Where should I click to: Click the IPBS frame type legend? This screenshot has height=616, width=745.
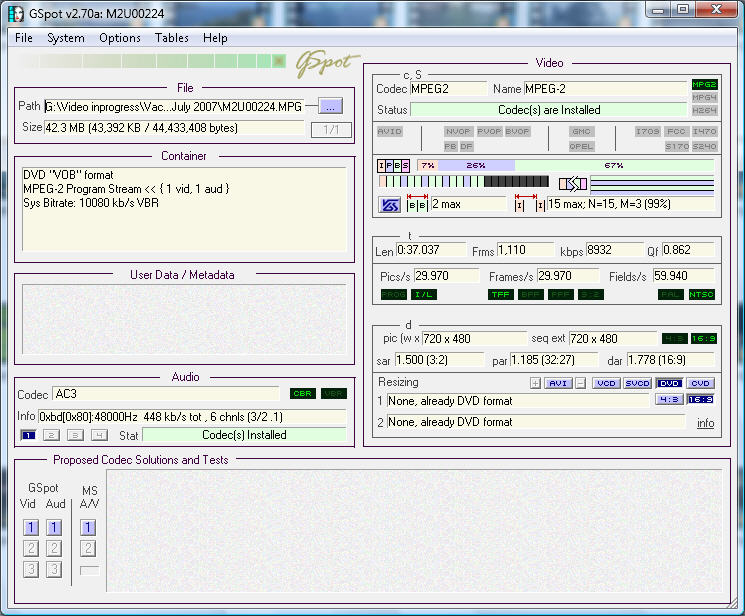point(393,165)
